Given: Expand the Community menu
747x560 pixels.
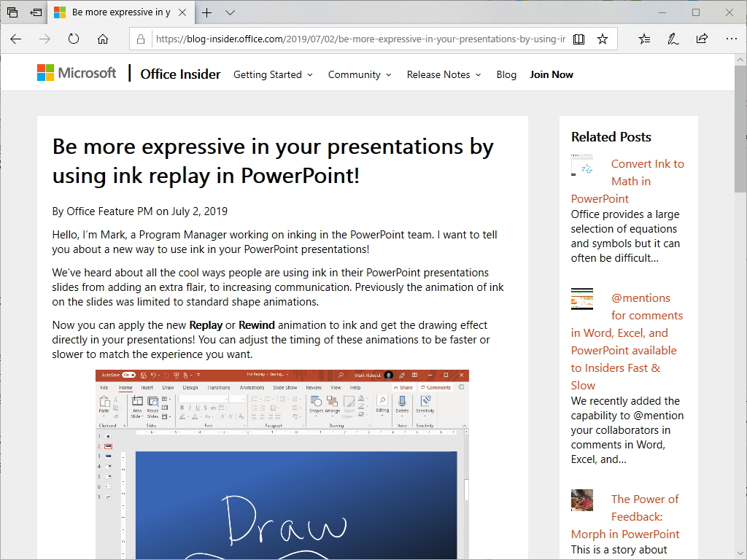Looking at the screenshot, I should (x=360, y=75).
